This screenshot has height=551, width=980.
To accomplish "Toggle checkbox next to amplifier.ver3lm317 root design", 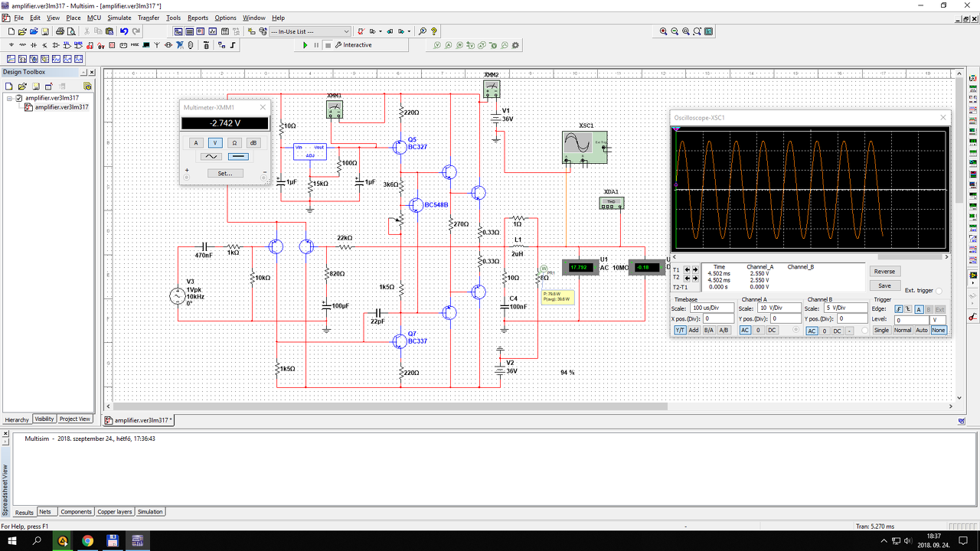I will 20,98.
